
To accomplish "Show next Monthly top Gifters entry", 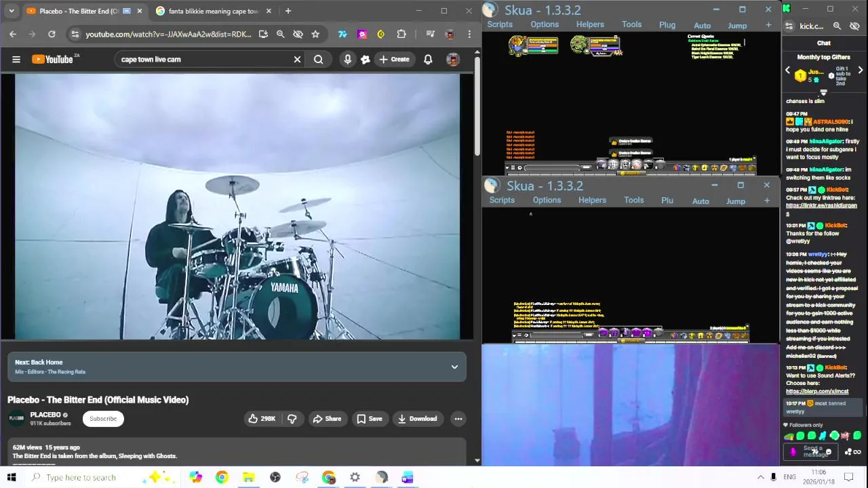I will click(x=861, y=70).
